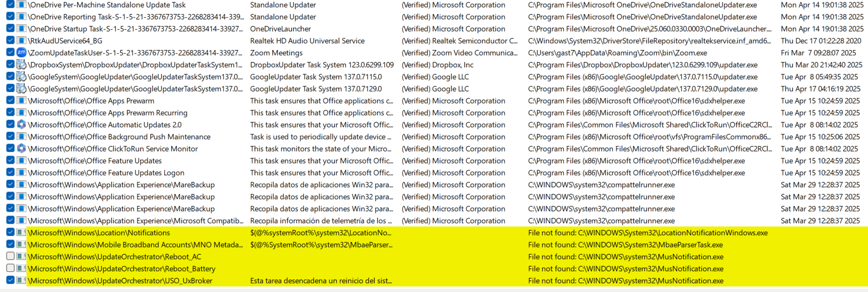
Task: Select the UpdateOrchestrator\USO_UxBroker entry name
Action: click(120, 281)
